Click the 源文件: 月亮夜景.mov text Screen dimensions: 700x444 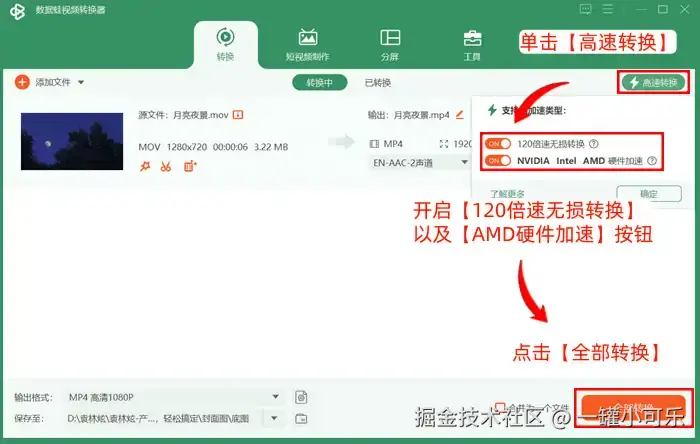point(183,115)
